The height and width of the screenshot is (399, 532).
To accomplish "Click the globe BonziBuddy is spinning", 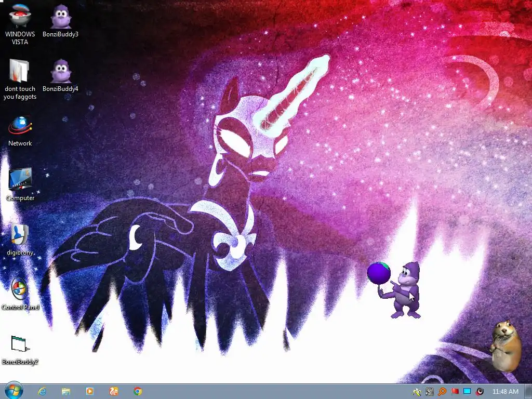I will tap(379, 273).
